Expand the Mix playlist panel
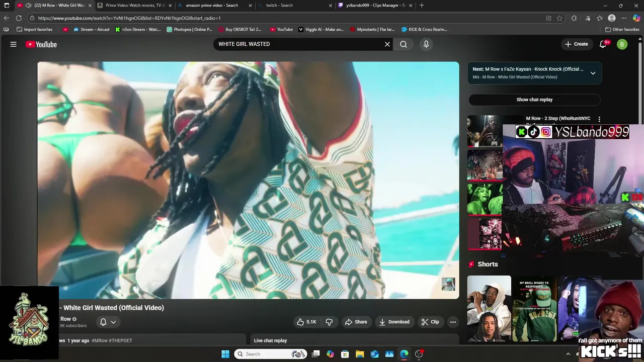The width and height of the screenshot is (644, 362). [593, 73]
